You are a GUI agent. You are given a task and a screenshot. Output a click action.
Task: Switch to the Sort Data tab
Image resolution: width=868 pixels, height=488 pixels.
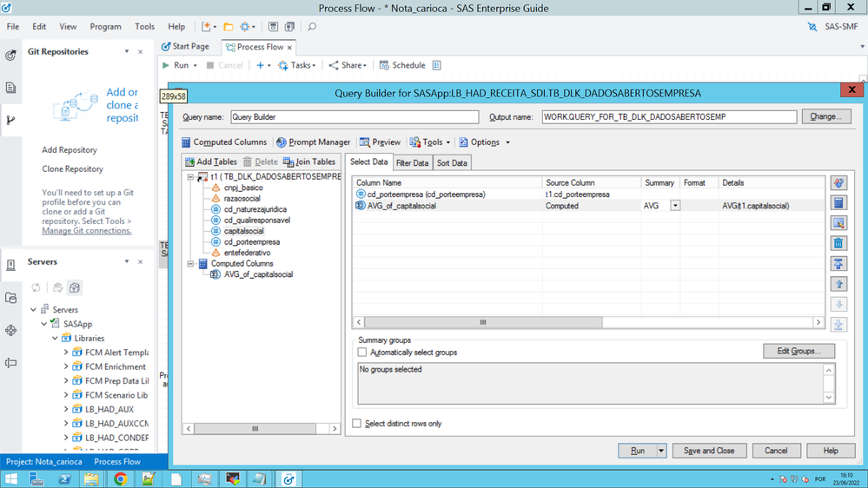point(452,163)
